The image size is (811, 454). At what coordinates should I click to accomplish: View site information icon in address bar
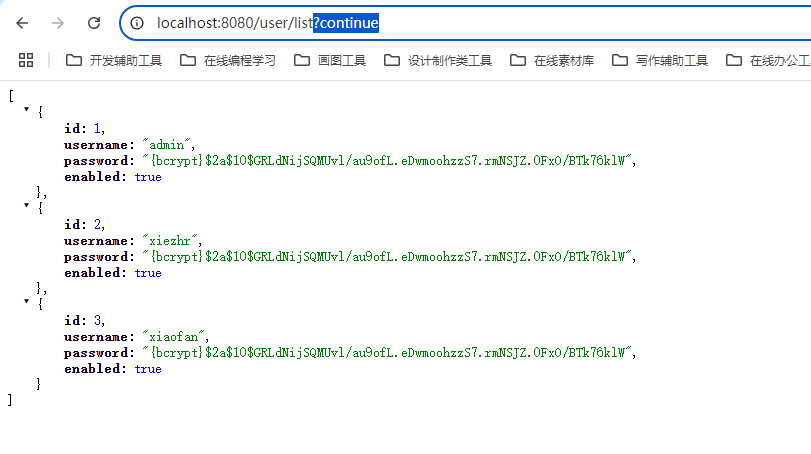137,23
